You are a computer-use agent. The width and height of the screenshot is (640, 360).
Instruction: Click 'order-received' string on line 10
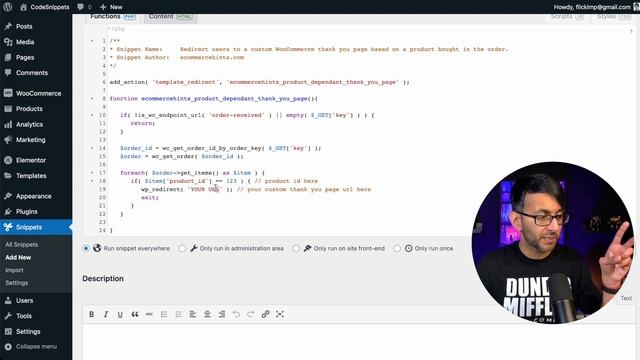[236, 115]
